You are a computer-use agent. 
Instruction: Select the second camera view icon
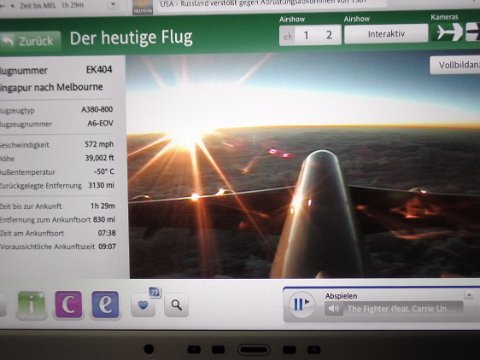(473, 32)
